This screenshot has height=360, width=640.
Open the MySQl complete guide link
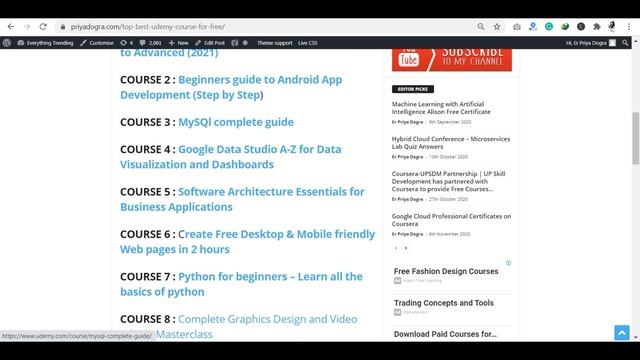point(236,122)
